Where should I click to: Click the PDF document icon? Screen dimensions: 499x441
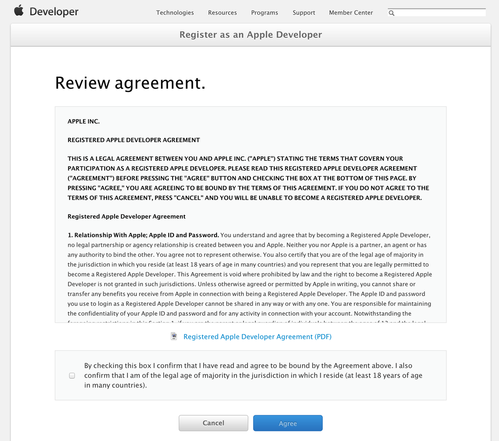[x=174, y=336]
